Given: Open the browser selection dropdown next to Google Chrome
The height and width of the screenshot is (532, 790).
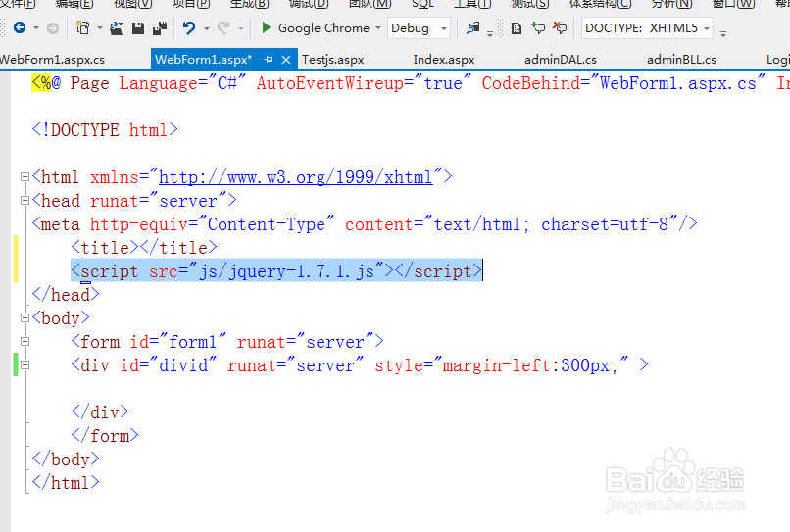Looking at the screenshot, I should 378,28.
